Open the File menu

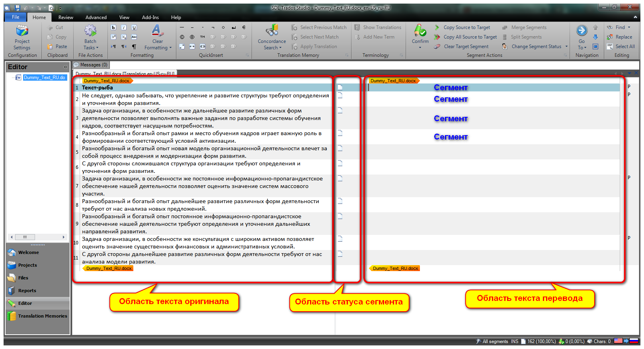coord(16,17)
